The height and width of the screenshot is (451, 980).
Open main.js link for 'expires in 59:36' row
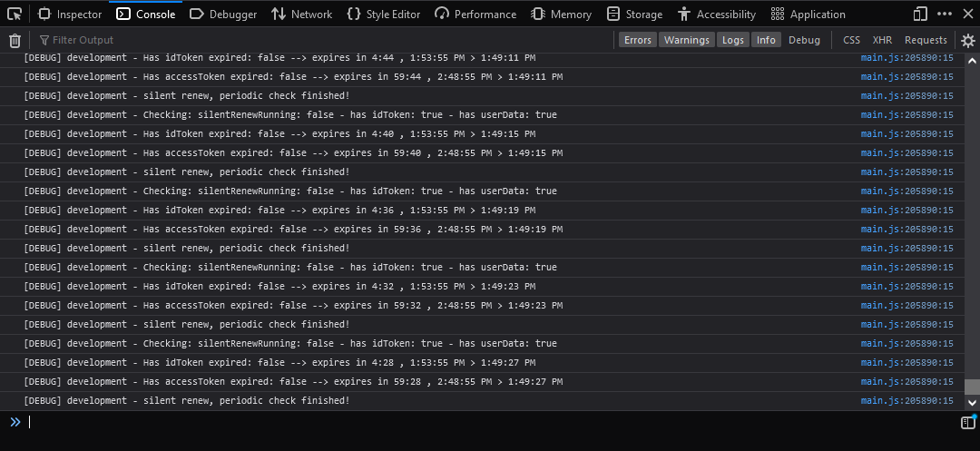click(x=906, y=230)
